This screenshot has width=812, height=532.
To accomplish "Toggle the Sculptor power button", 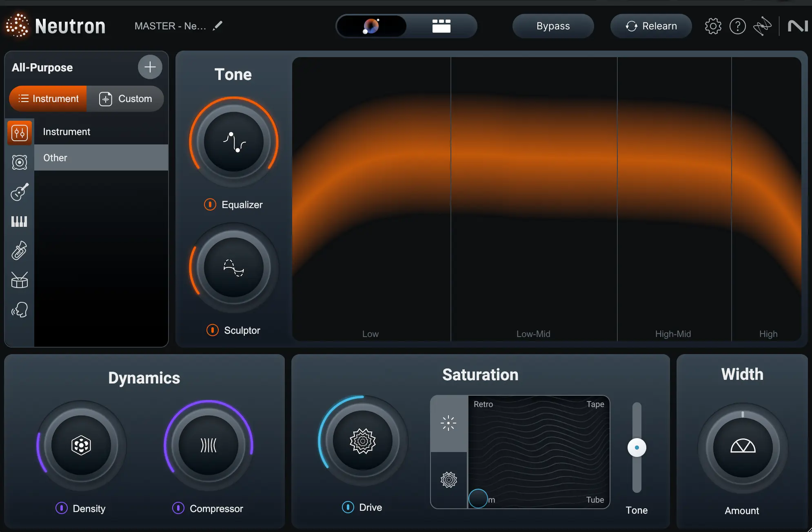I will (212, 330).
